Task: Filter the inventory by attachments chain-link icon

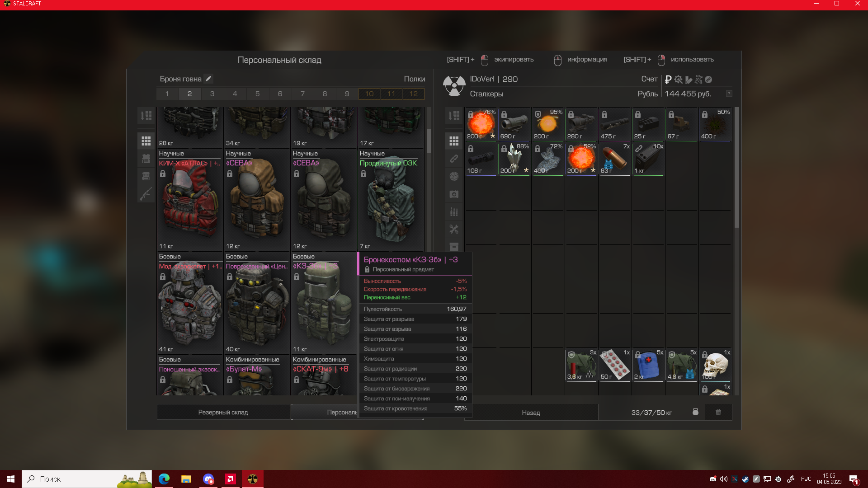Action: [x=454, y=159]
